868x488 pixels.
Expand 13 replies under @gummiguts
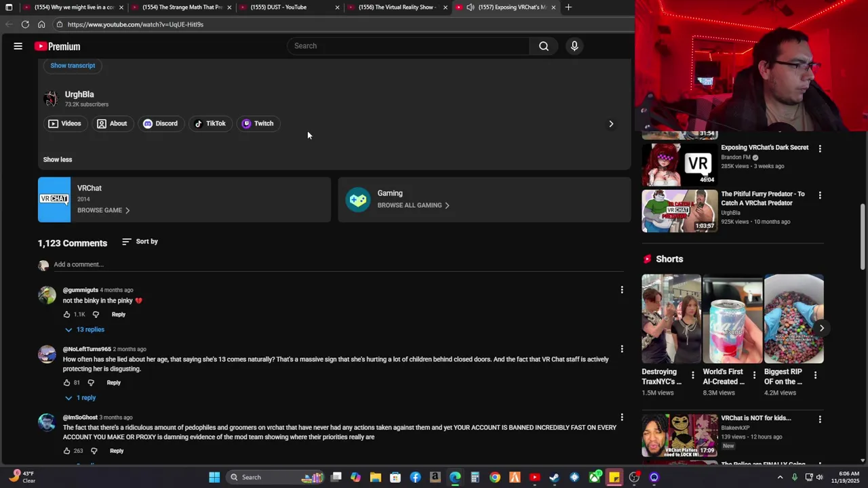pyautogui.click(x=85, y=329)
